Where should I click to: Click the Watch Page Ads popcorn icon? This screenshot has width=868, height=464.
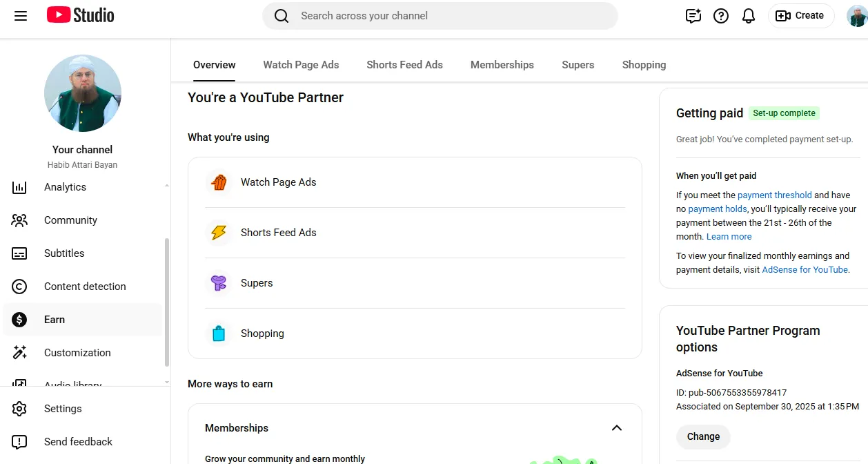pos(219,182)
